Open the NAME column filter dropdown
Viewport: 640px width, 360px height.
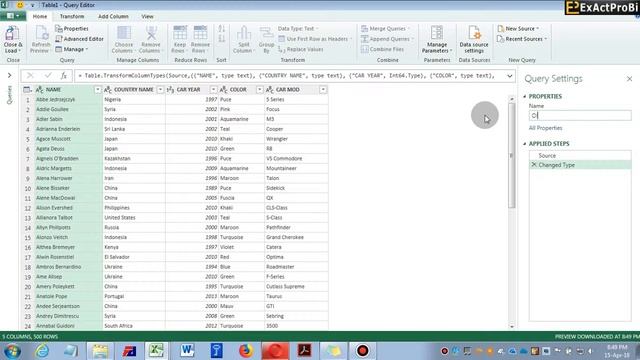(98, 89)
